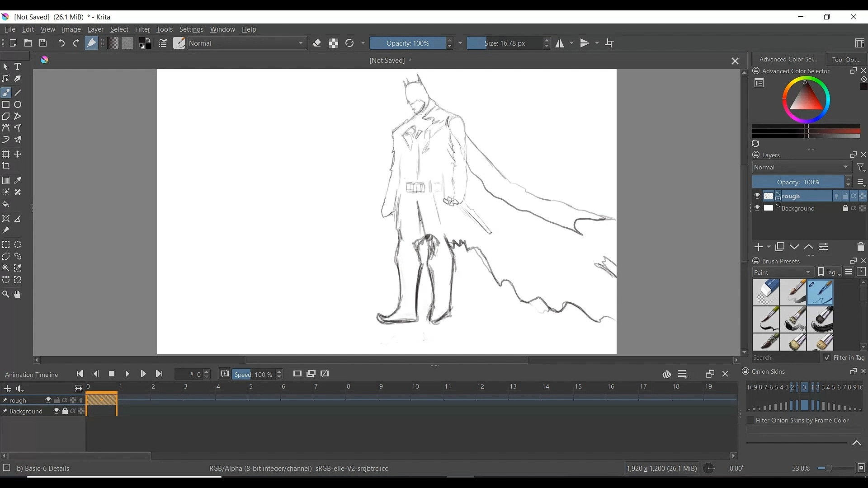Pick the Fill bucket tool
The height and width of the screenshot is (488, 868).
6,205
